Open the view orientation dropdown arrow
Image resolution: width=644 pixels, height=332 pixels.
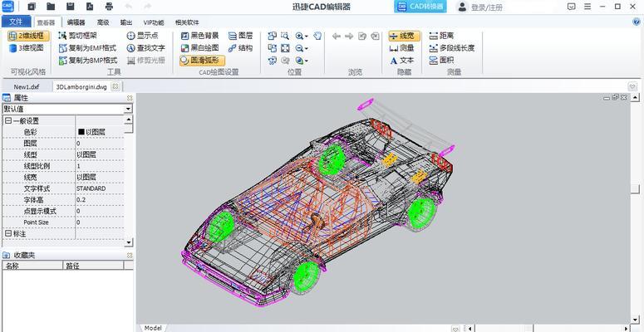pos(307,61)
